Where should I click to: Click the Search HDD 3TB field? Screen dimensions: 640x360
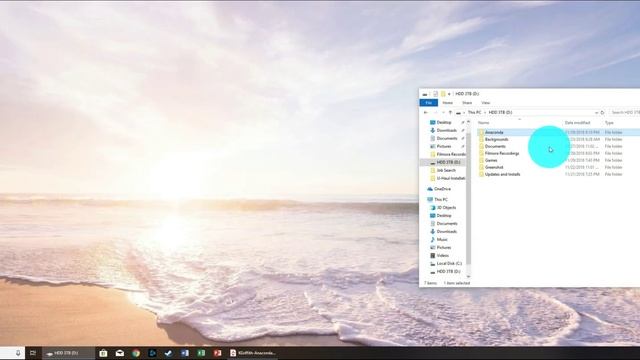tap(624, 113)
